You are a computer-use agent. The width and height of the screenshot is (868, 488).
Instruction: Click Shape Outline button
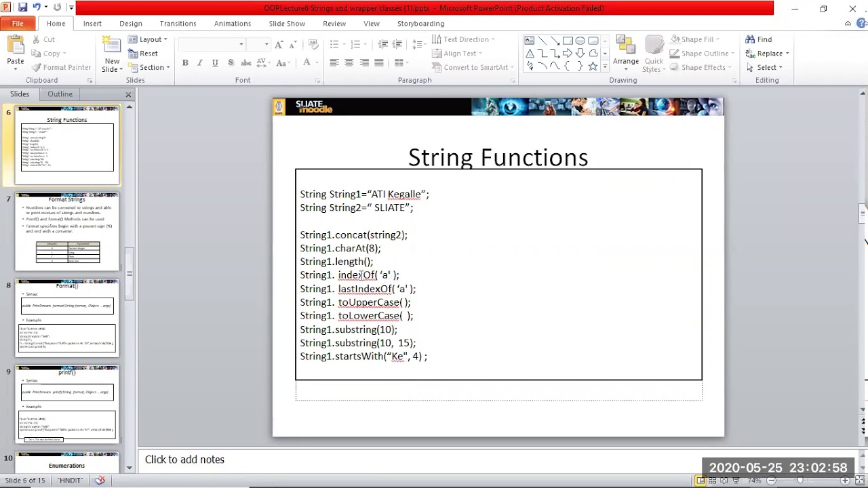(703, 54)
